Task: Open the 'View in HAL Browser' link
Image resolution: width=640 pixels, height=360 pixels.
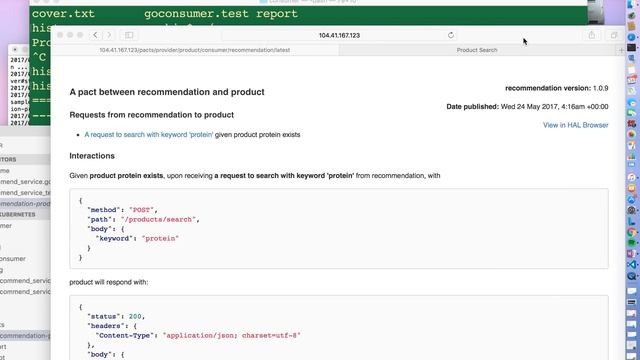Action: tap(576, 125)
